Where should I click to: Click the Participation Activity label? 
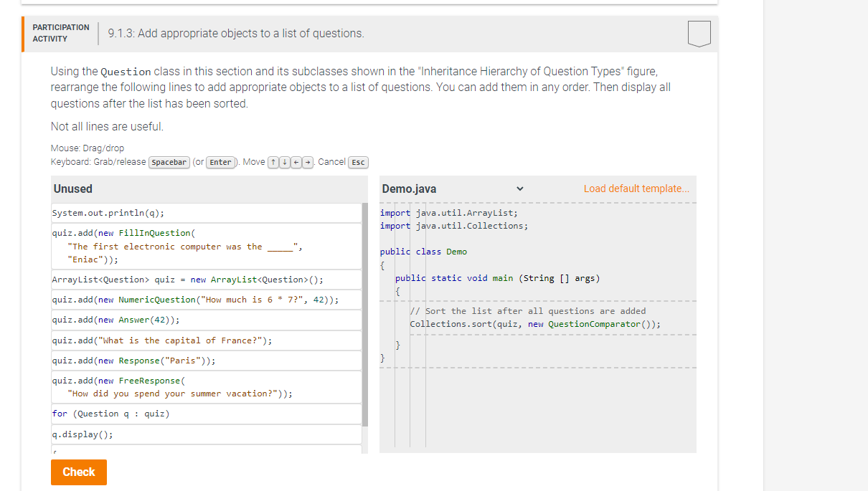click(x=61, y=33)
